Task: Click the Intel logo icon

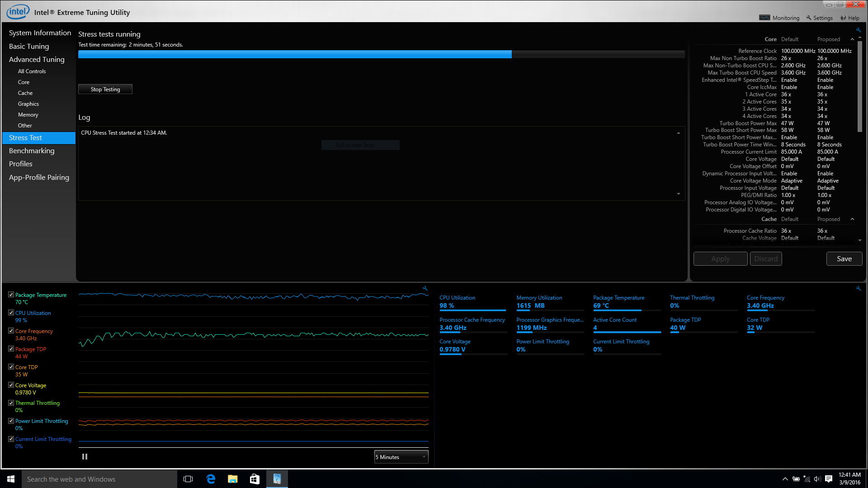Action: [18, 12]
